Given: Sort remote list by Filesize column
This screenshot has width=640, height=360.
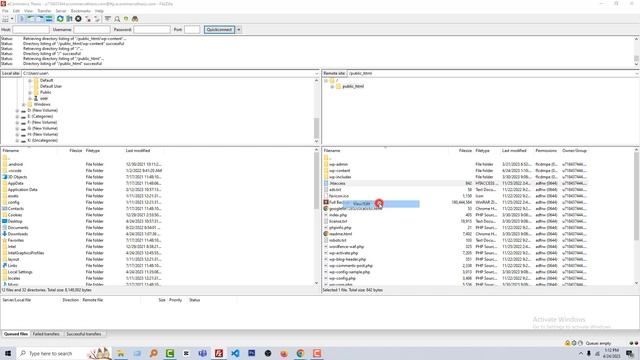Looking at the screenshot, I should coord(465,151).
